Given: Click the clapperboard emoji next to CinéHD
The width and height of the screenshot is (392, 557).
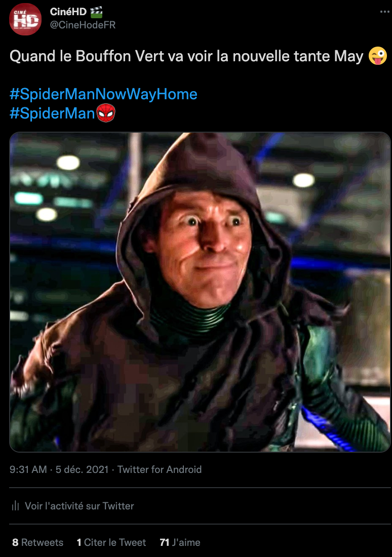Looking at the screenshot, I should click(x=96, y=12).
